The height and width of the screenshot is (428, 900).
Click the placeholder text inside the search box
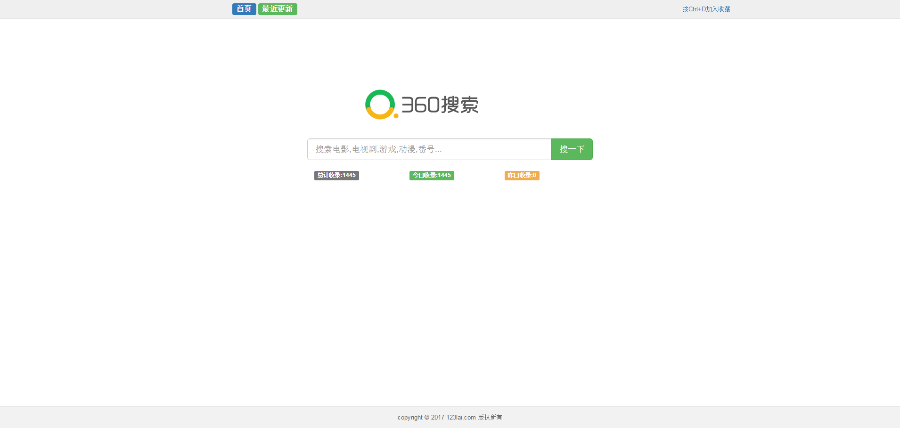coord(378,149)
